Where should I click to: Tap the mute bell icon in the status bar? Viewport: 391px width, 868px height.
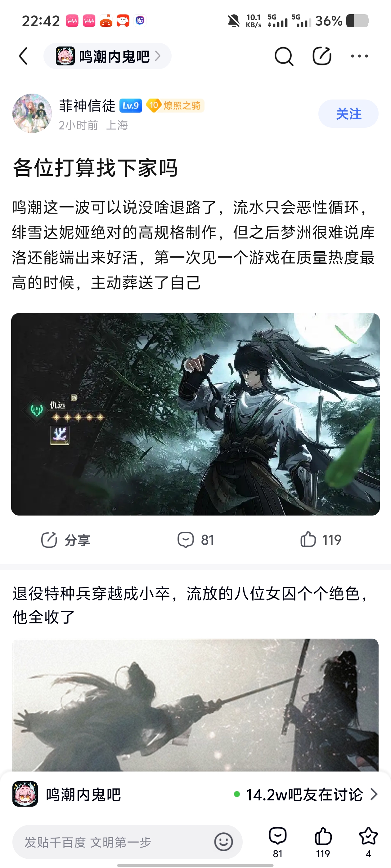pos(233,21)
